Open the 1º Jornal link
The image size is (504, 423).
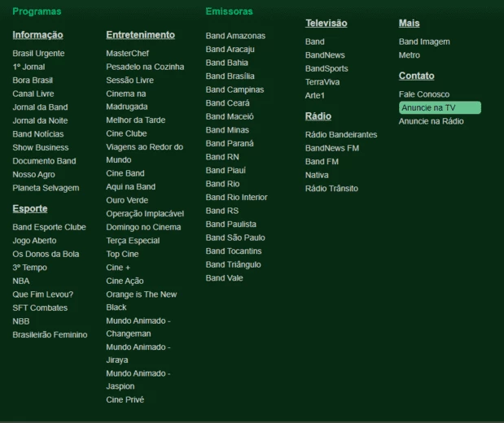pos(28,67)
